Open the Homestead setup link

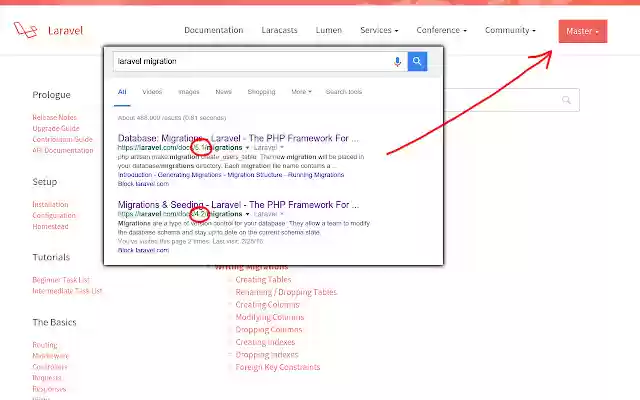[x=50, y=226]
